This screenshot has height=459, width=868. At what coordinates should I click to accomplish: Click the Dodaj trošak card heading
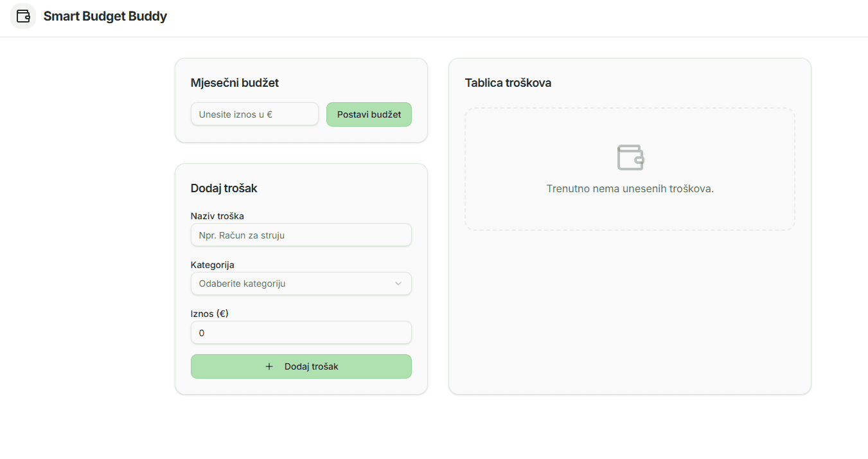(224, 188)
